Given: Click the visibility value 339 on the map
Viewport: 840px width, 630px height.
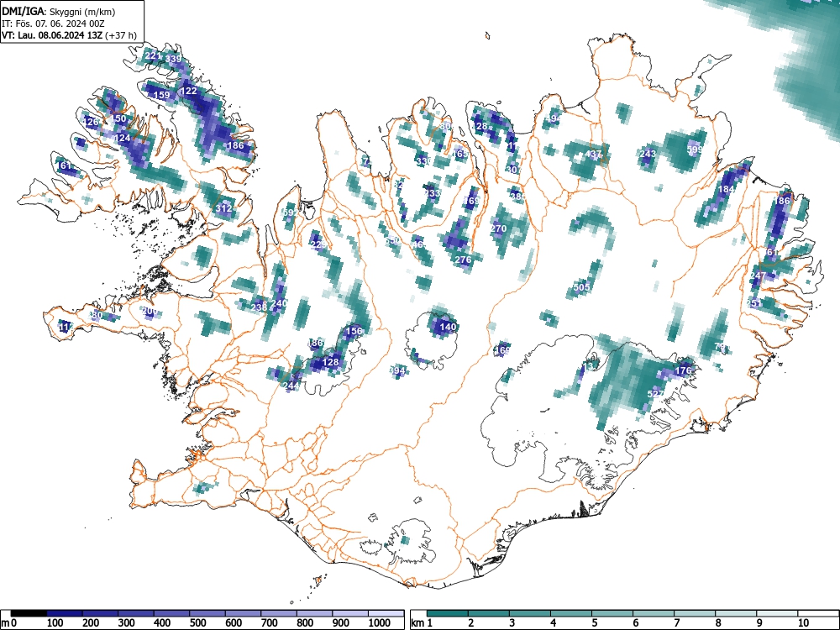Looking at the screenshot, I should (x=174, y=59).
